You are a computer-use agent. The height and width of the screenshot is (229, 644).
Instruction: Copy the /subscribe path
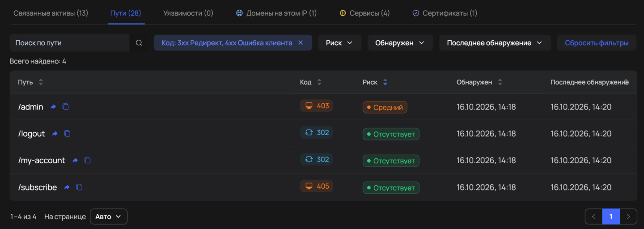pos(79,187)
